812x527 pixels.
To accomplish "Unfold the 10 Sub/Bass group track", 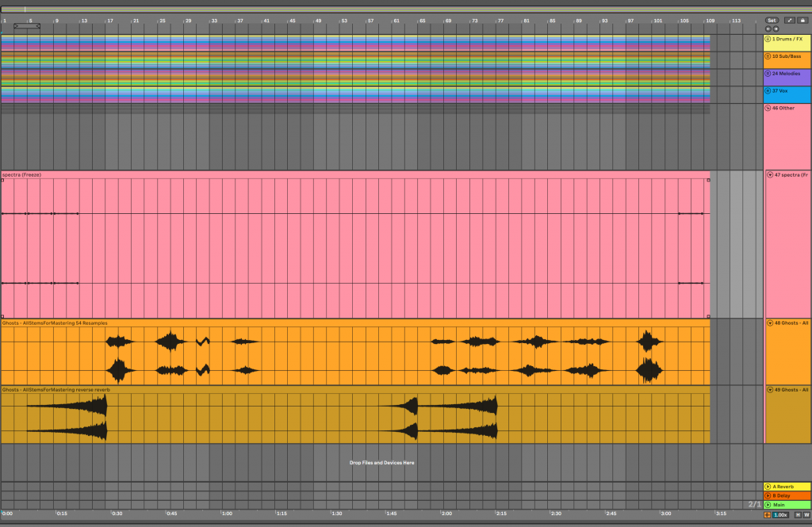I will [768, 56].
